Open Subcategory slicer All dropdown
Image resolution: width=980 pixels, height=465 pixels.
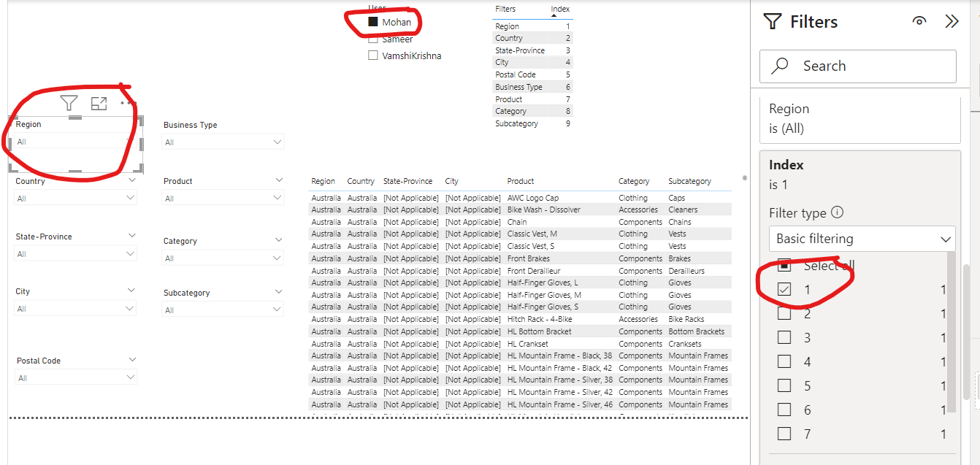click(223, 310)
